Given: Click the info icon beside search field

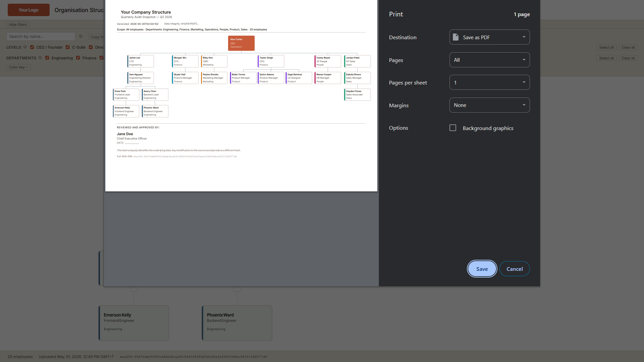Looking at the screenshot, I should tap(80, 36).
